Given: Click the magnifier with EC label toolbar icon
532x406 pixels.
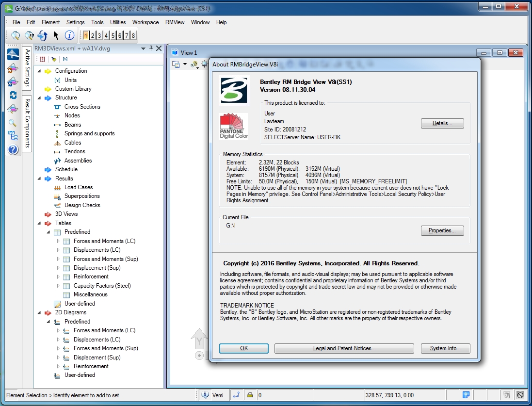Looking at the screenshot, I should tap(29, 35).
